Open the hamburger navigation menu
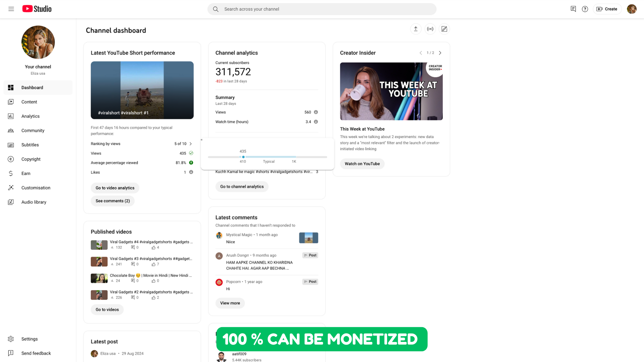 11,9
